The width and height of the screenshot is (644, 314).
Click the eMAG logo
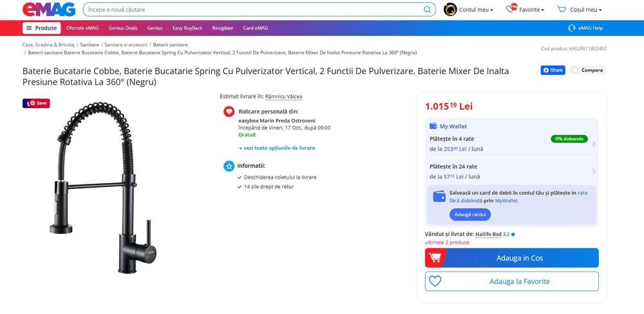click(49, 10)
